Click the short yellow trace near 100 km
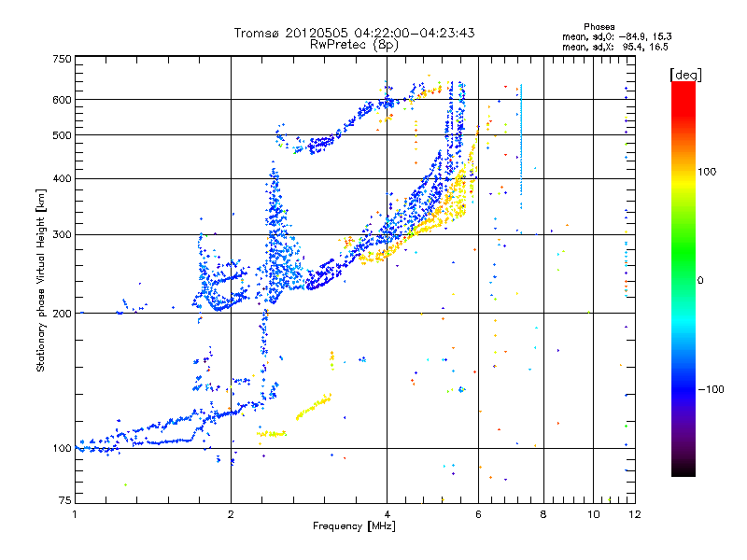The width and height of the screenshot is (747, 560). tap(272, 434)
